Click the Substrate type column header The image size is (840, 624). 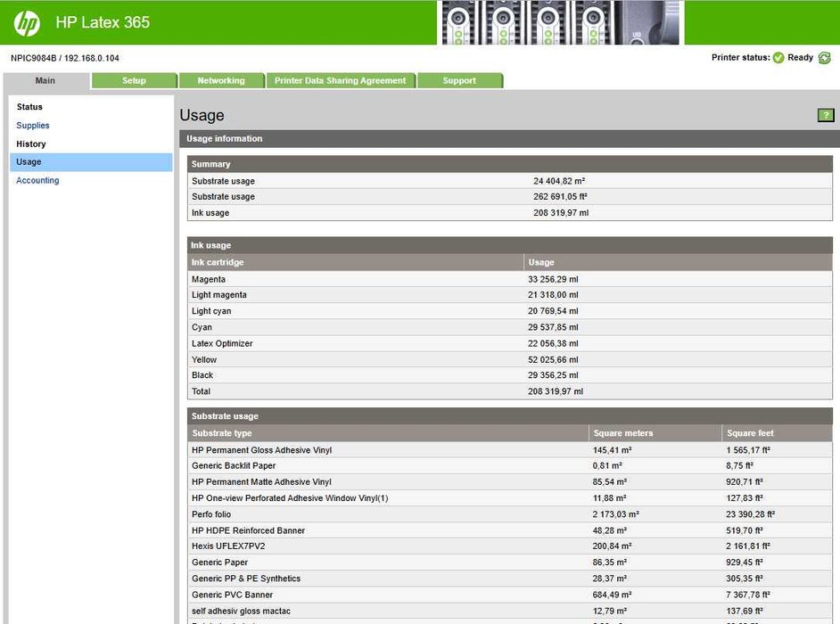[x=389, y=433]
